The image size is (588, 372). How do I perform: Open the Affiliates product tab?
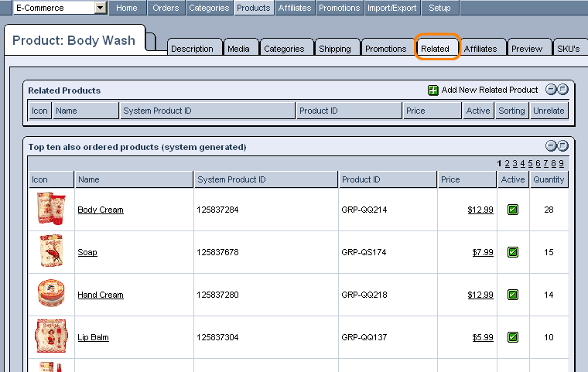(x=480, y=49)
